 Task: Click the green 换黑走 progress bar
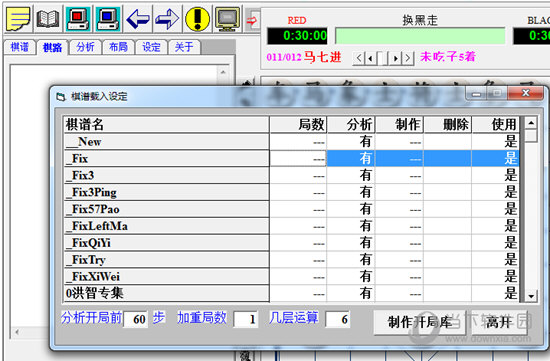point(420,36)
